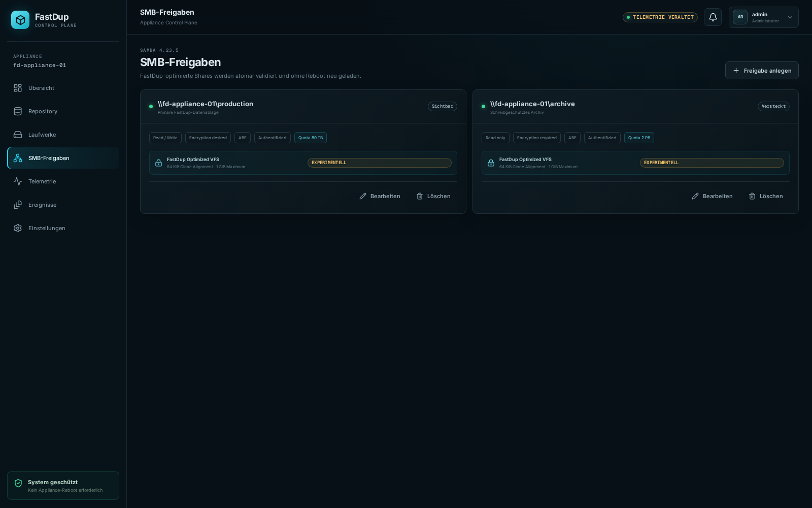Screen dimensions: 812x508
Task: Show Ereignisse page
Action: click(x=63, y=205)
